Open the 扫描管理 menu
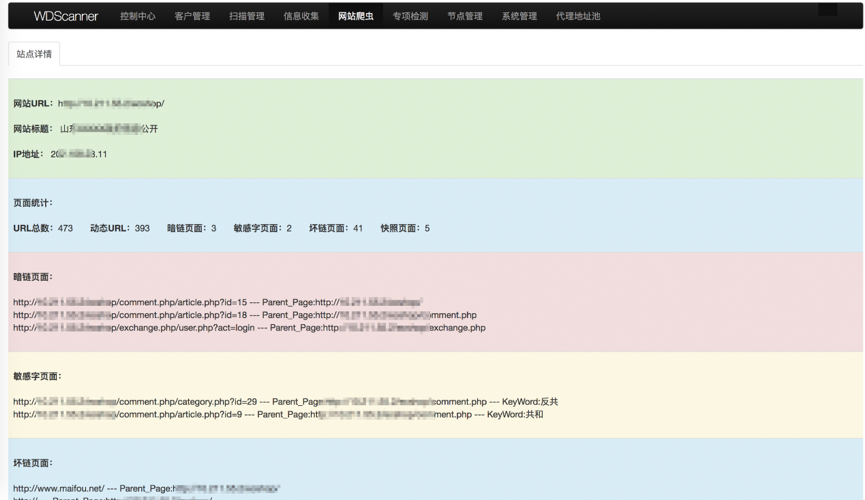Image resolution: width=865 pixels, height=500 pixels. [247, 16]
